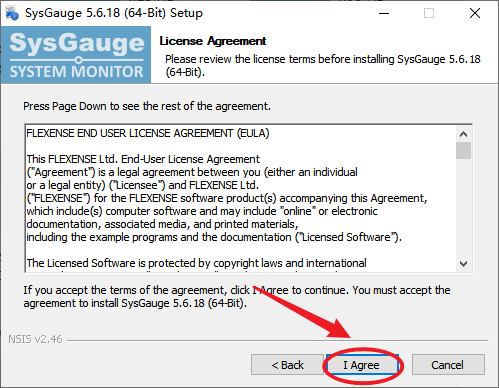Cancel the SysGauge installation
Image resolution: width=499 pixels, height=388 pixels.
click(448, 365)
